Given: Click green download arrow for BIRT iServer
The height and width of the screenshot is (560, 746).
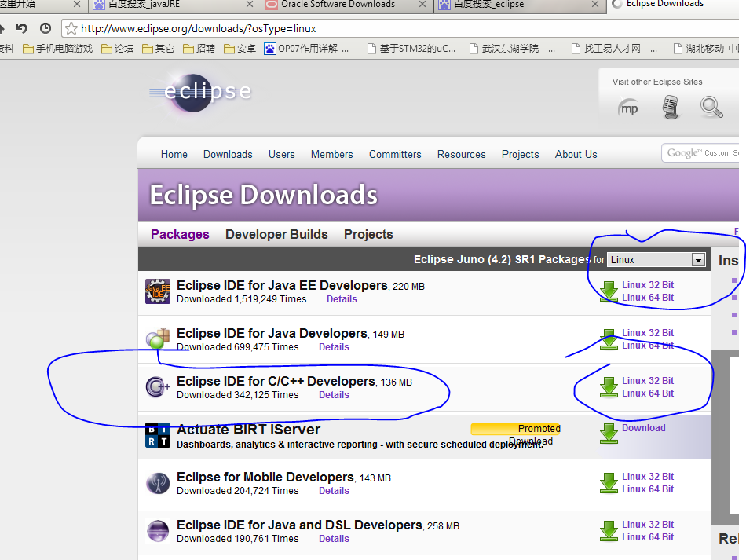Looking at the screenshot, I should click(609, 434).
